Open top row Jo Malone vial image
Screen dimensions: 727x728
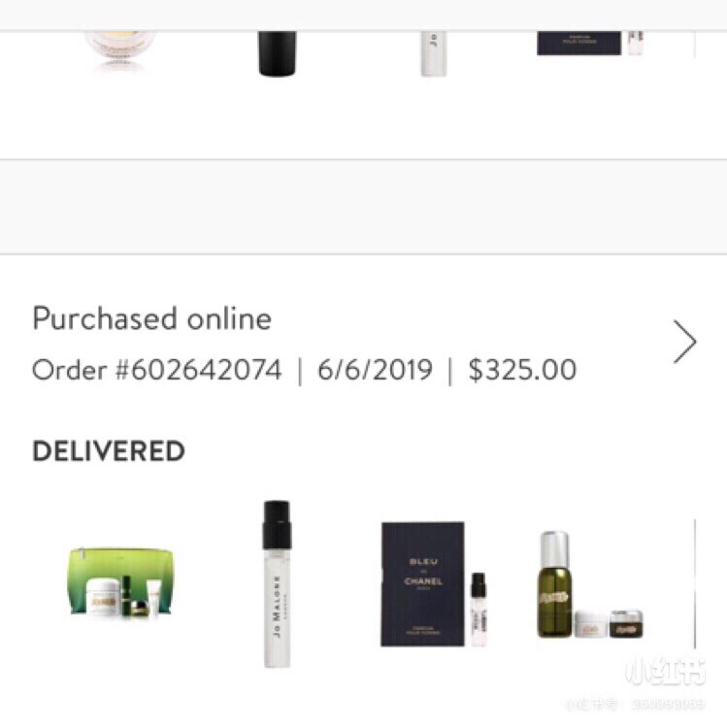[x=434, y=53]
